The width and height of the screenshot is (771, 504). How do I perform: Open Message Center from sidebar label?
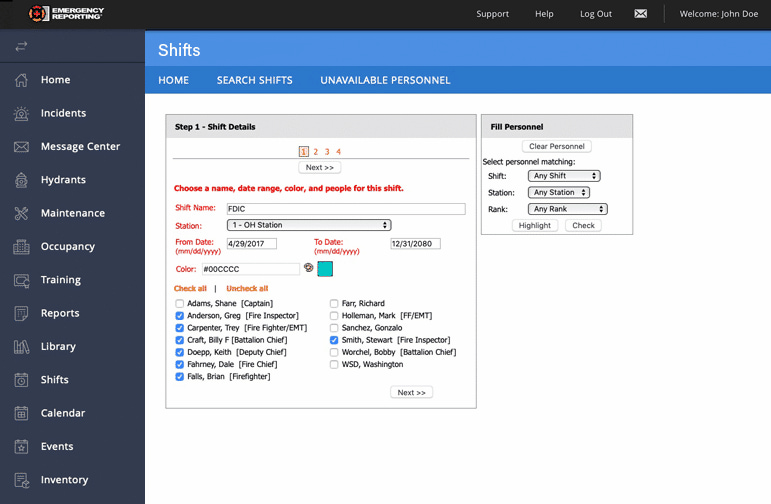click(81, 147)
